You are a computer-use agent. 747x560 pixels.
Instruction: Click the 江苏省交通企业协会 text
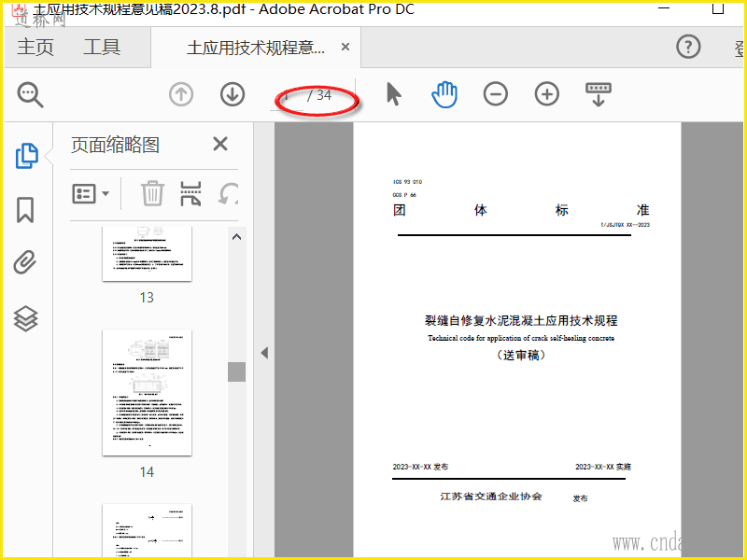[491, 497]
